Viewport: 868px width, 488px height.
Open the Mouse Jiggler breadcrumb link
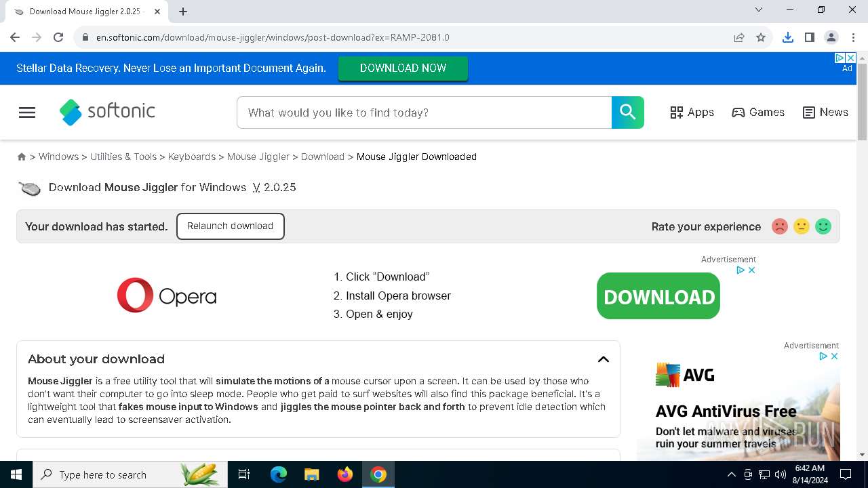tap(258, 157)
